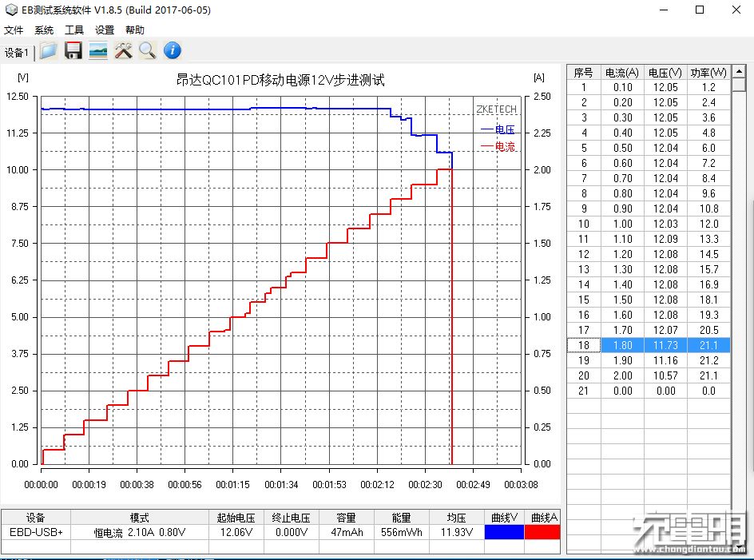Viewport: 754px width, 560px height.
Task: Click row 17 power value 20.5
Action: [x=708, y=330]
